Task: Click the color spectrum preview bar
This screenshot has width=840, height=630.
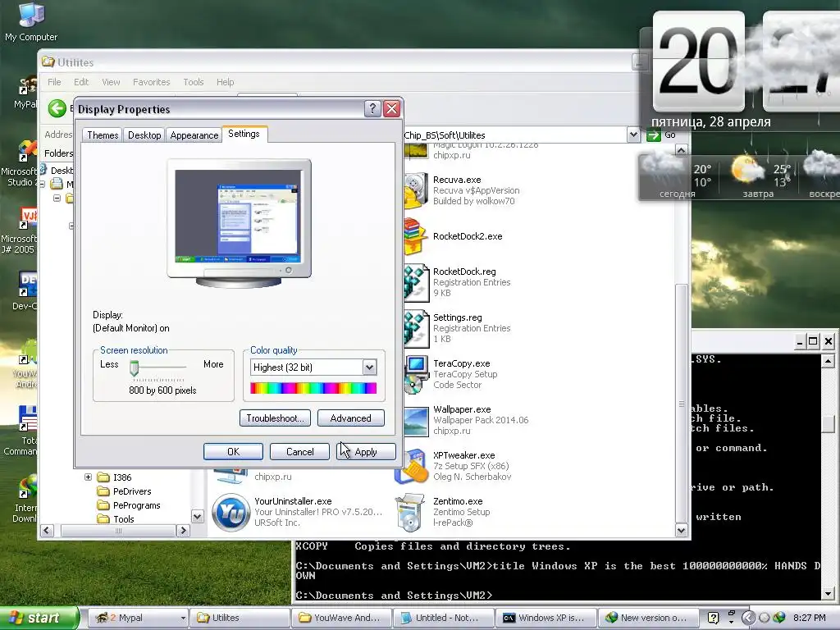Action: point(313,388)
